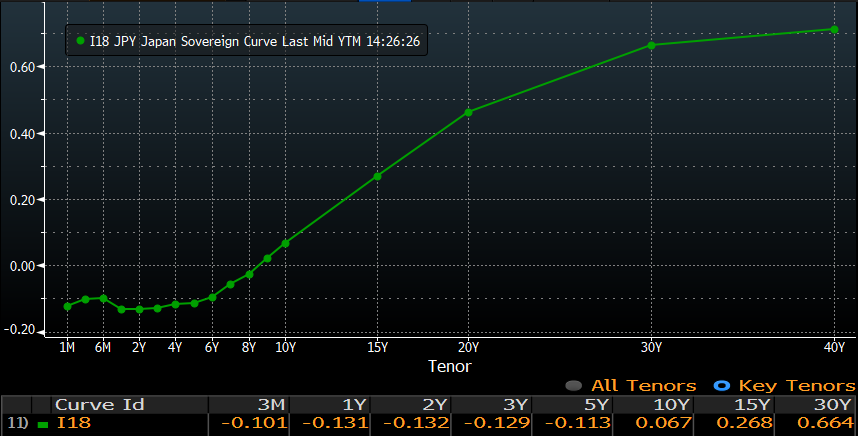Image resolution: width=858 pixels, height=436 pixels.
Task: Click the 30Y column header in table
Action: (833, 405)
